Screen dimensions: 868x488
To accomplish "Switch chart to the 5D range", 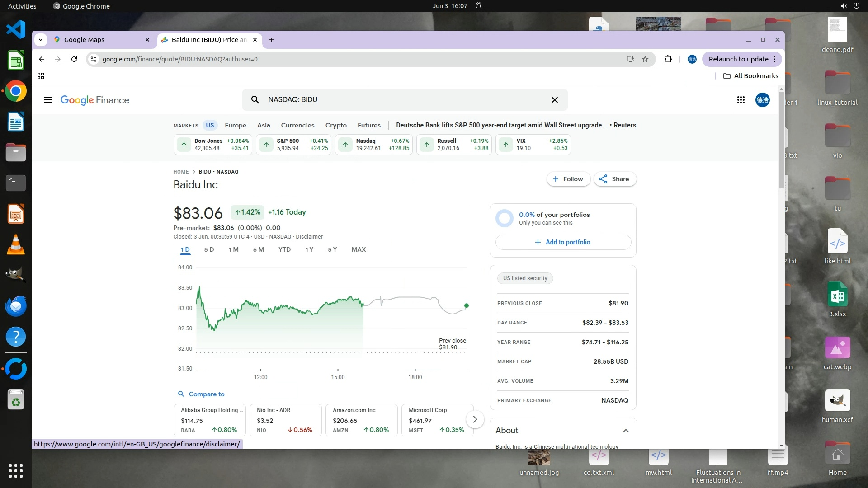I will [209, 249].
